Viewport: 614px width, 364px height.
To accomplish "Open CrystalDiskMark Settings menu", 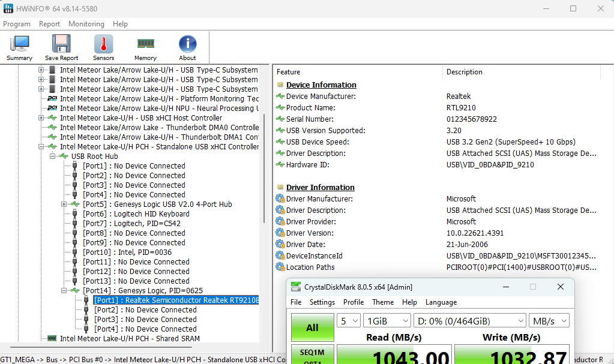I will point(322,302).
